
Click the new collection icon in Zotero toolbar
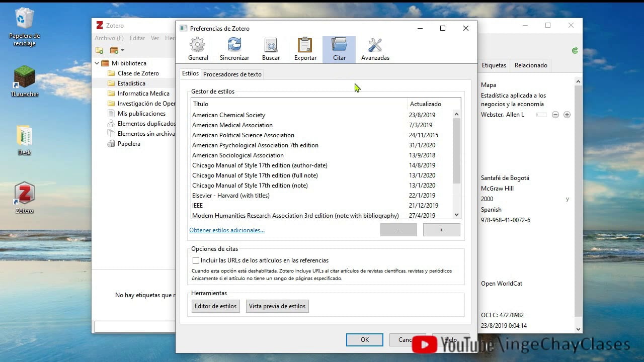(99, 50)
